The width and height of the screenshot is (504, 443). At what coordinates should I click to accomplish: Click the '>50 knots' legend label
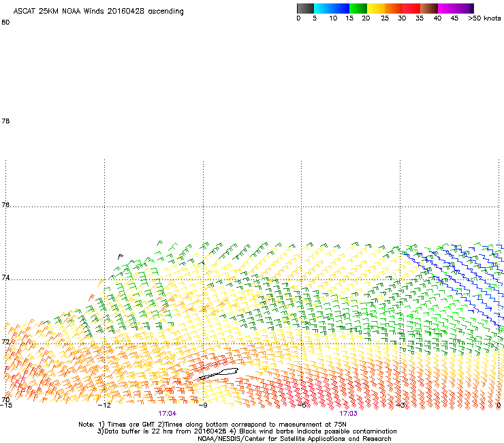pos(484,18)
